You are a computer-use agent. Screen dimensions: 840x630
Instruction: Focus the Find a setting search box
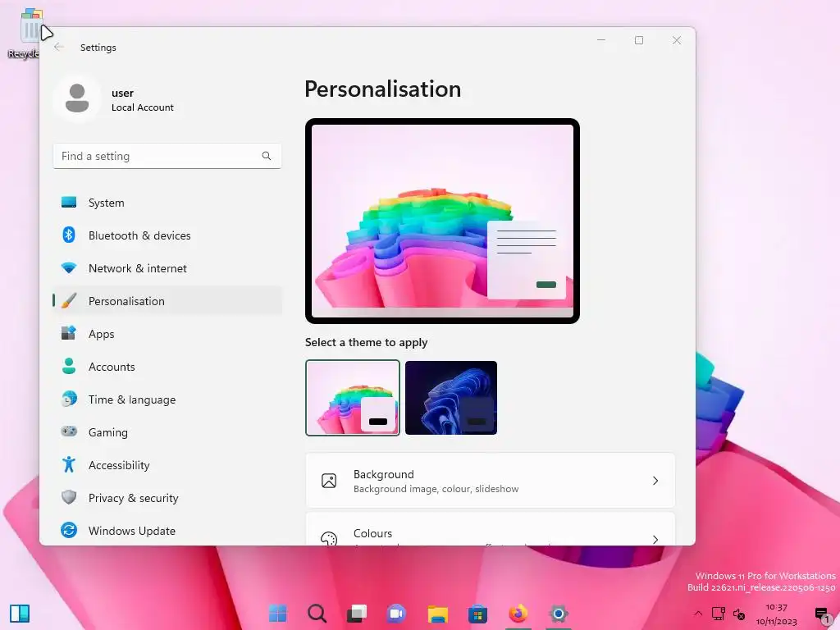tap(167, 156)
